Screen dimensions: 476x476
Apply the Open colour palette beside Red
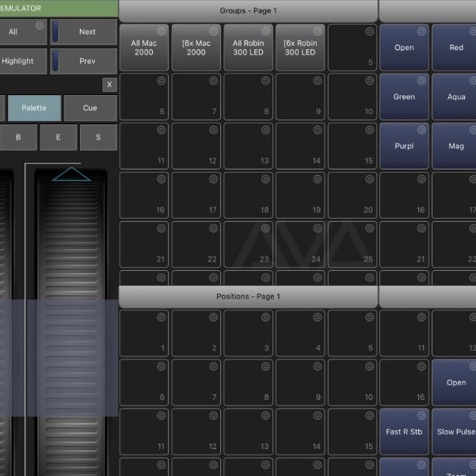404,48
